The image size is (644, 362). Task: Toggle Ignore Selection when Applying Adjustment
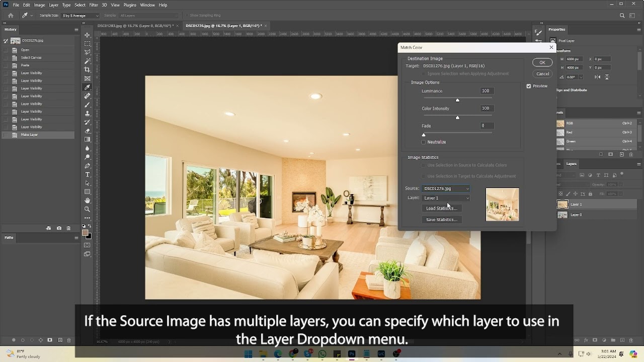423,74
